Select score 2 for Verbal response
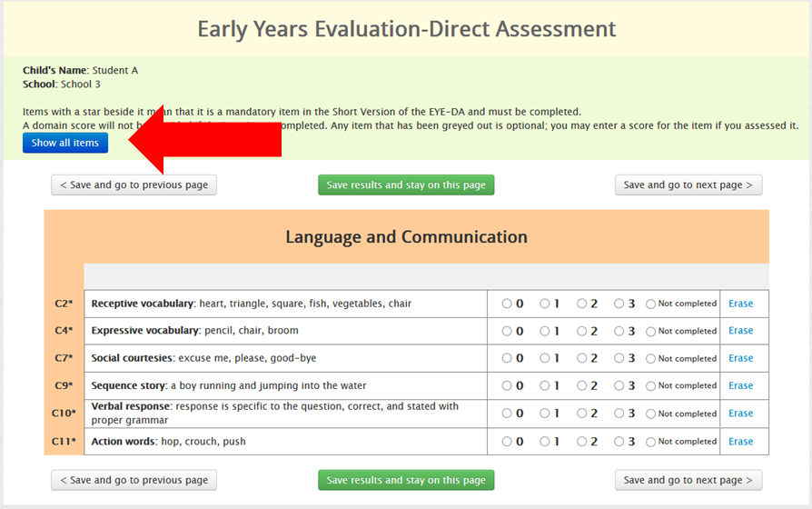This screenshot has height=509, width=812. tap(581, 414)
